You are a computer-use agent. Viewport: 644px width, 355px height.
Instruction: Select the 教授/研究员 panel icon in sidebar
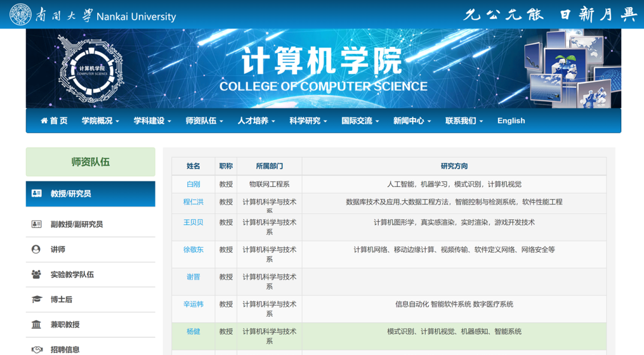click(36, 194)
